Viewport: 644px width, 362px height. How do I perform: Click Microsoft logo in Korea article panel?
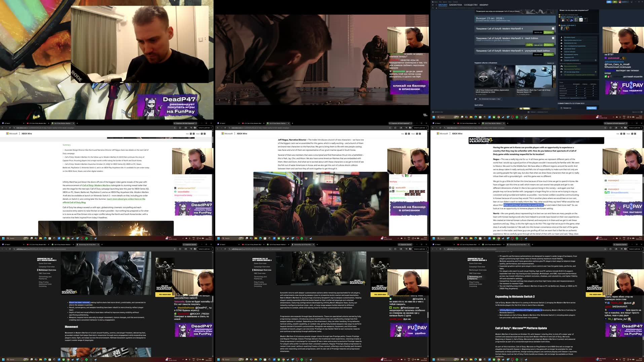pos(442,134)
